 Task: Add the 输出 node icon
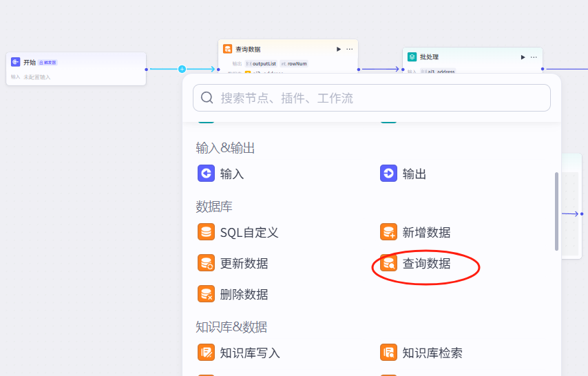click(x=388, y=174)
